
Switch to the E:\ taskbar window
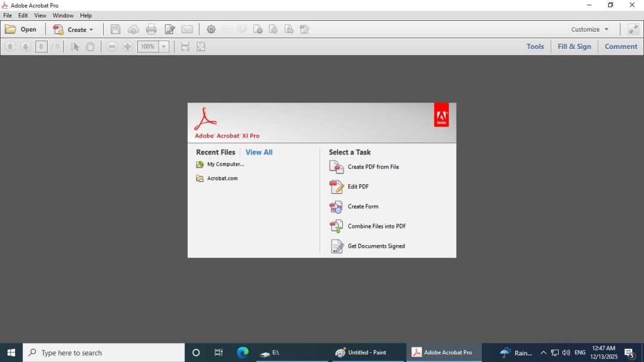click(292, 352)
